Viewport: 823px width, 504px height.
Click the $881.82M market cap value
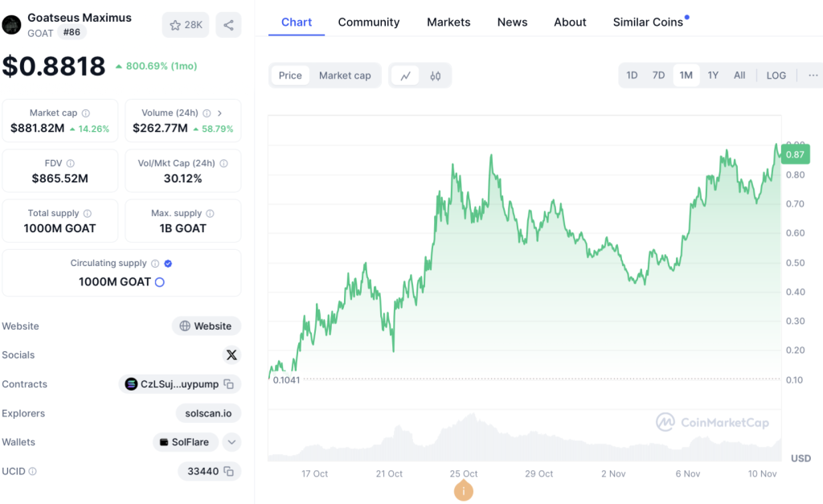point(37,128)
